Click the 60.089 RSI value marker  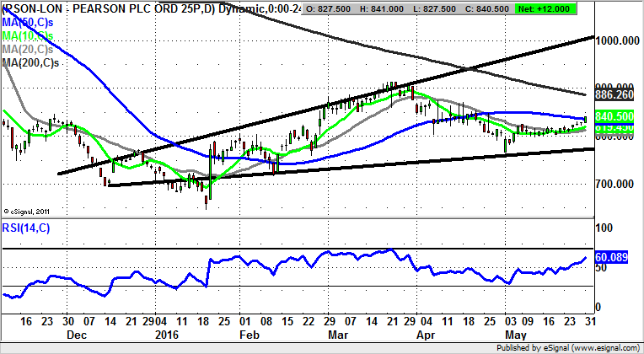[x=614, y=257]
